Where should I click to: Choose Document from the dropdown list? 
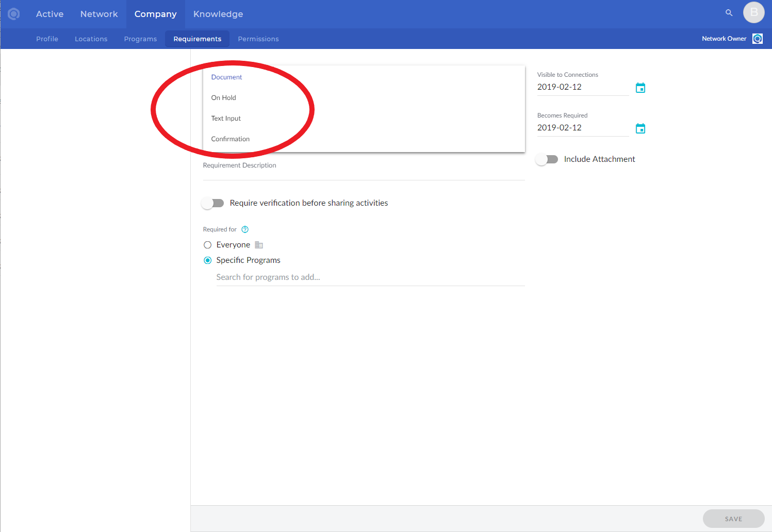(x=226, y=77)
